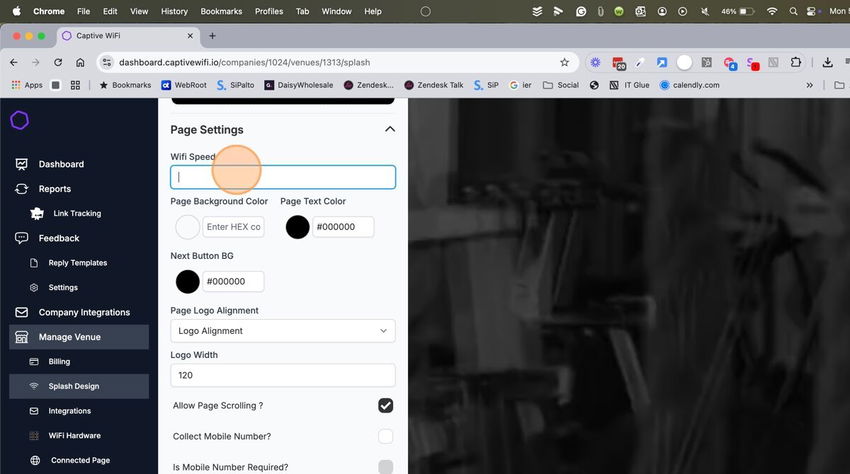Open the History menu in the menu bar
Viewport: 850px width, 474px height.
[174, 11]
